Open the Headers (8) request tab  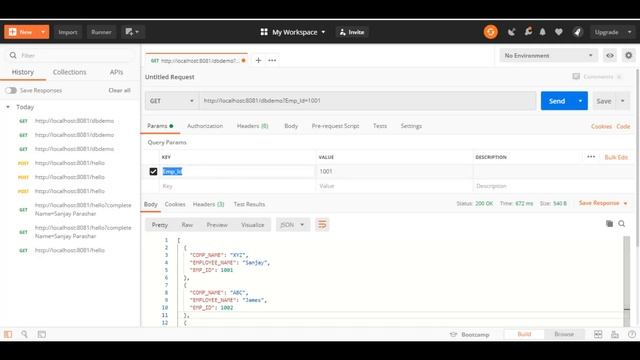[x=252, y=126]
